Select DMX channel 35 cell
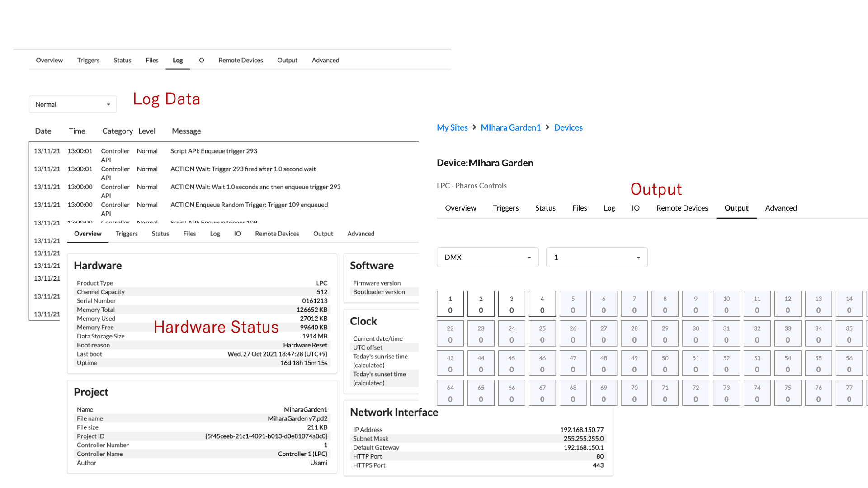This screenshot has height=488, width=868. (x=849, y=333)
